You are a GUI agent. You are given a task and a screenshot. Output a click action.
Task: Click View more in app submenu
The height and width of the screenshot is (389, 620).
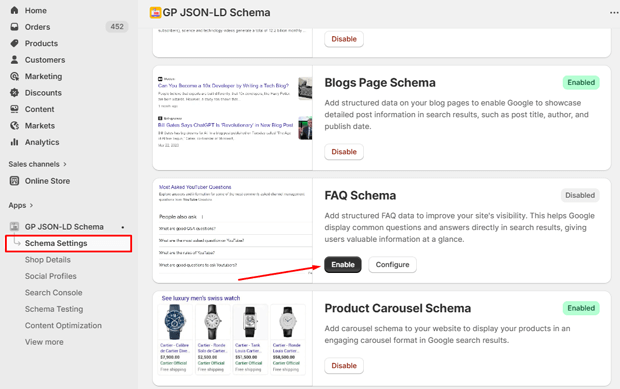(44, 342)
